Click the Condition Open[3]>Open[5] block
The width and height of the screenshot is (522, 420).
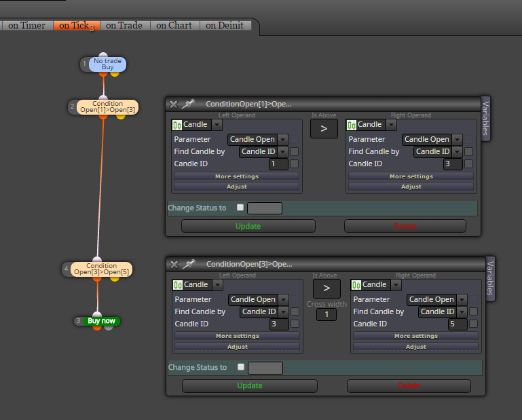tap(102, 269)
